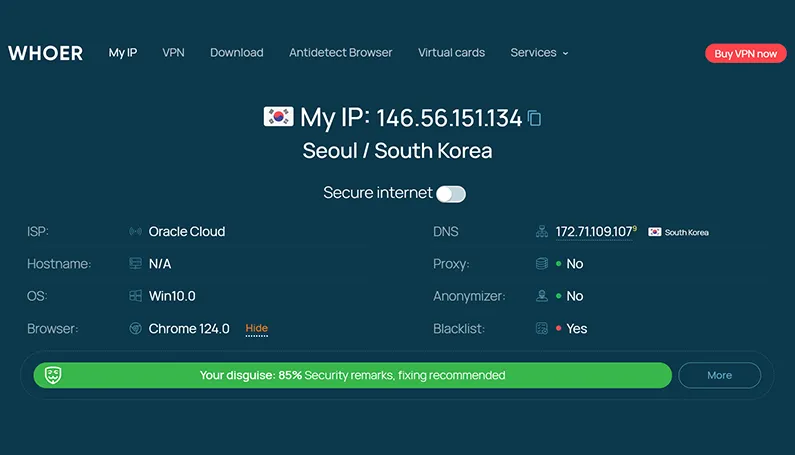Viewport: 795px width, 455px height.
Task: Click the Anonymizer person icon
Action: 542,296
